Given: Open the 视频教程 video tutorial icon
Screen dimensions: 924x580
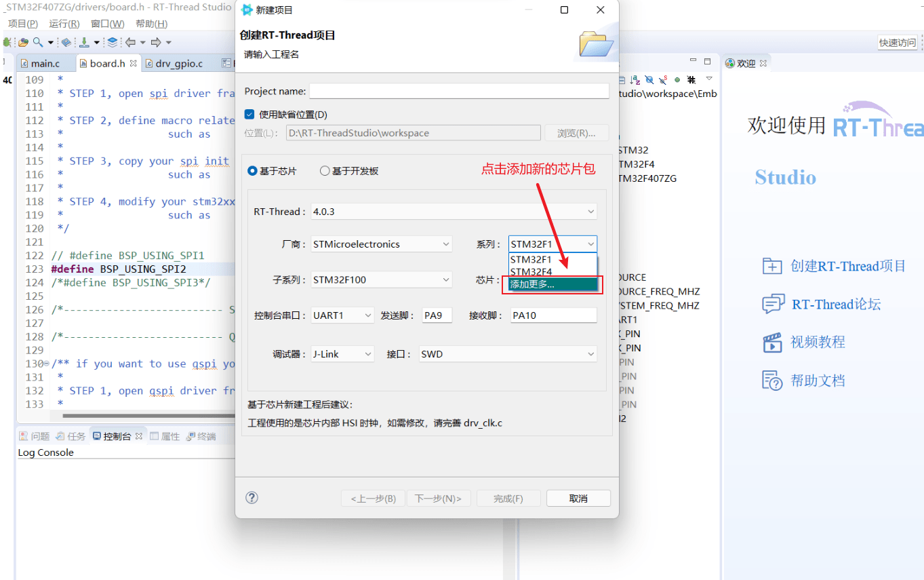Looking at the screenshot, I should 772,342.
